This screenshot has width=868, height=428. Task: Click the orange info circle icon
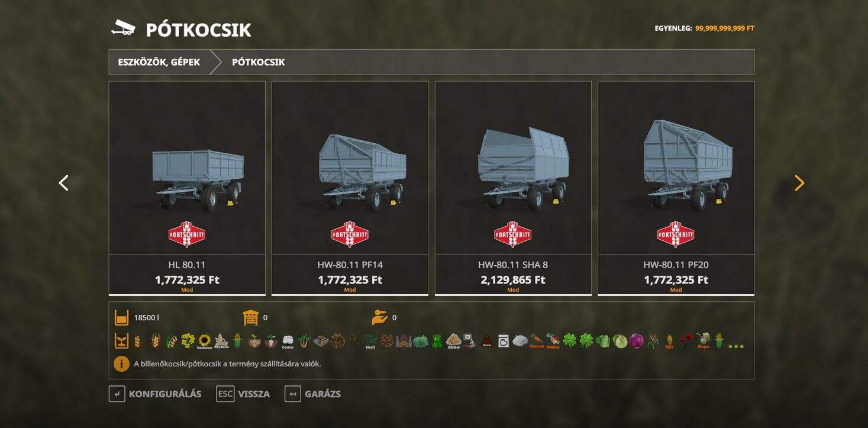point(121,363)
